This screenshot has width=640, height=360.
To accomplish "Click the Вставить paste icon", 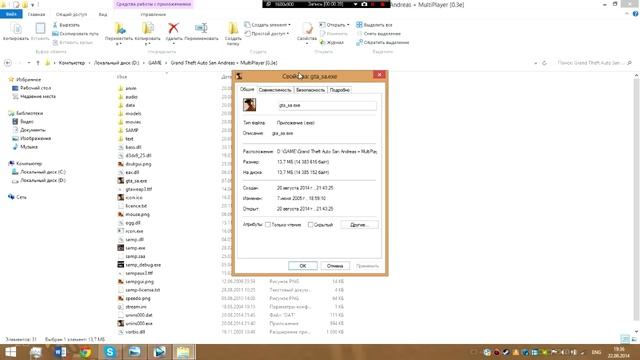I will click(40, 31).
